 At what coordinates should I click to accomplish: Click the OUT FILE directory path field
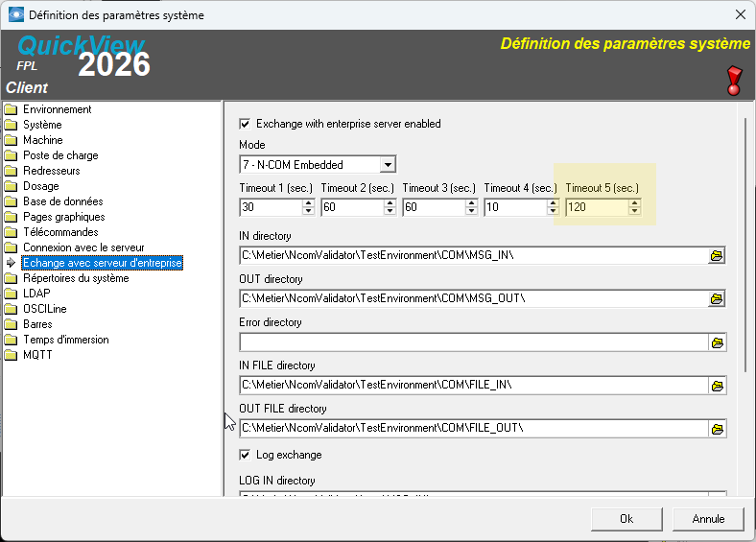(x=474, y=429)
